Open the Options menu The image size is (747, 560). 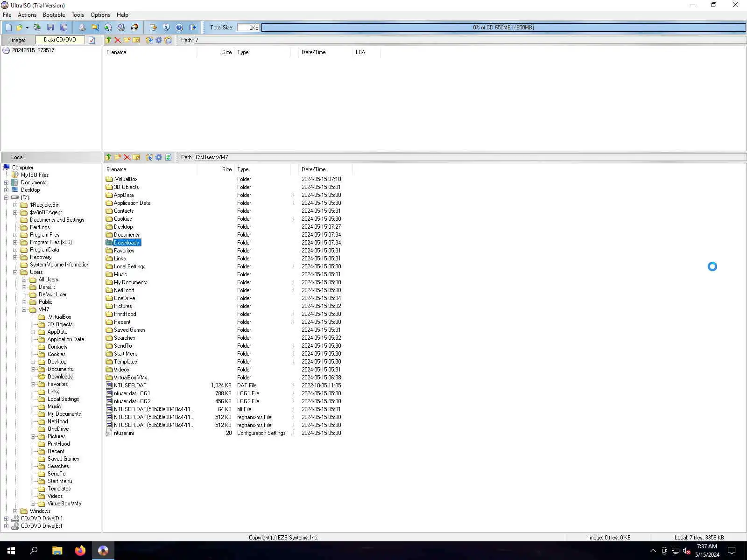(x=100, y=15)
